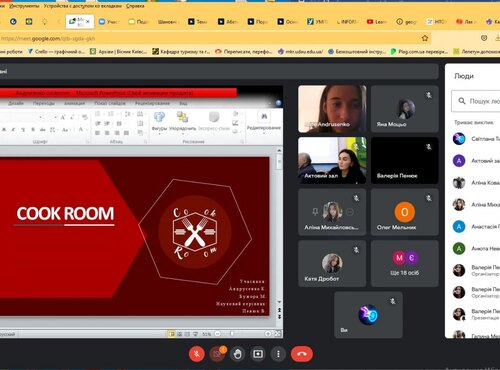This screenshot has width=500, height=370.
Task: Expand the Упорядочить arrange dropdown
Action: [x=182, y=122]
